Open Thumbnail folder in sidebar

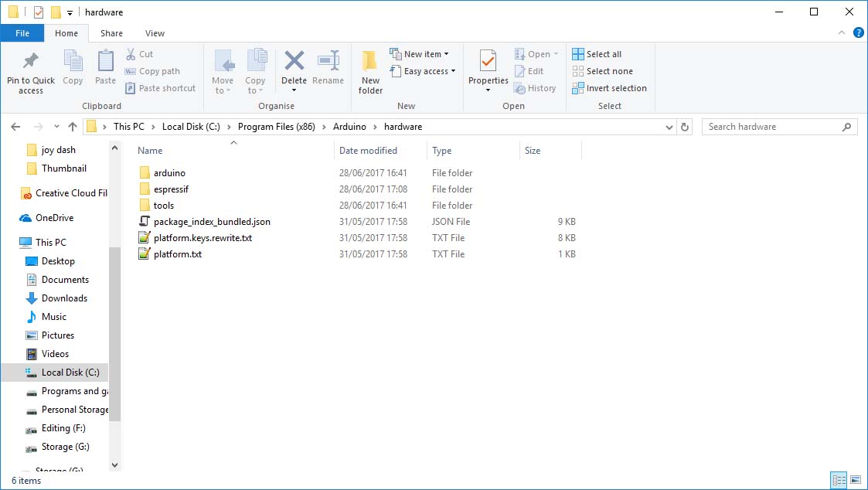63,168
